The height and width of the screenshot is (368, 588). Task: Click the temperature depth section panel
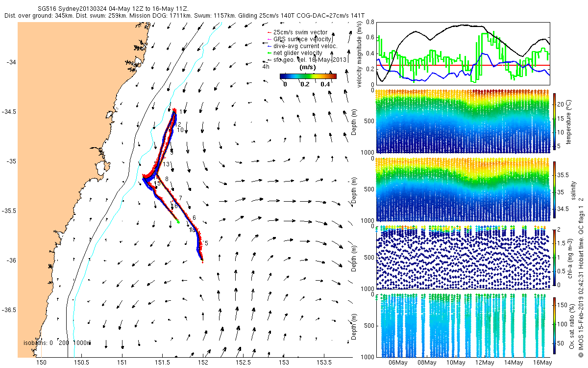pyautogui.click(x=463, y=121)
